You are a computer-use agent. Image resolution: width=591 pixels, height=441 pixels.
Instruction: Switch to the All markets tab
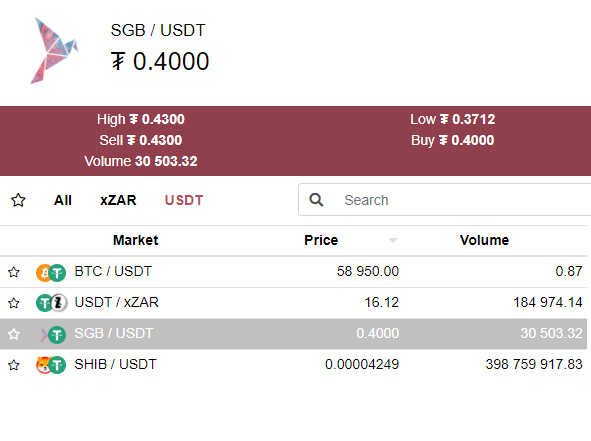click(x=63, y=200)
